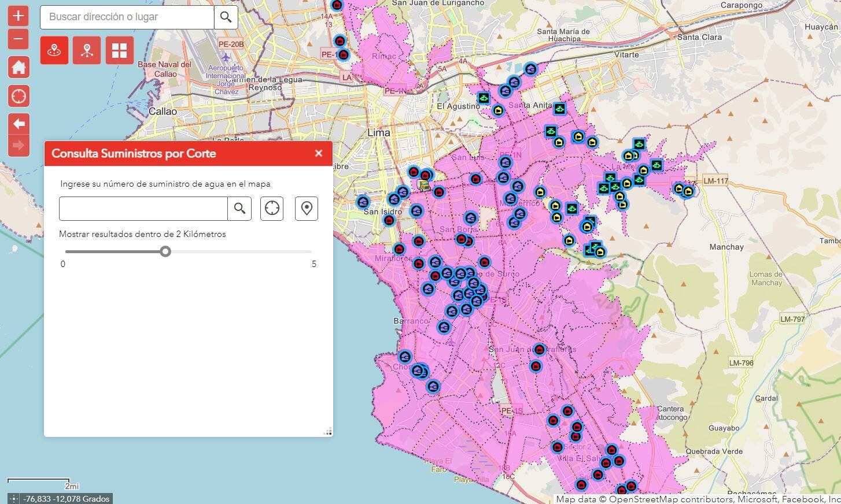
Task: Focus the water supply number input field
Action: (143, 208)
